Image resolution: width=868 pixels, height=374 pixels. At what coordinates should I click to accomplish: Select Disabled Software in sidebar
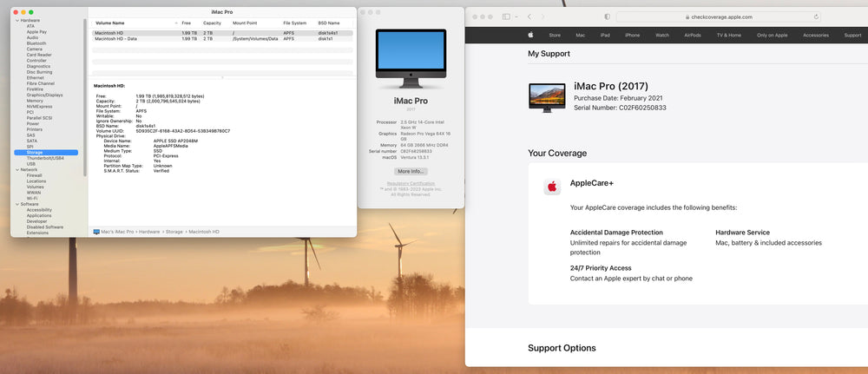coord(45,227)
